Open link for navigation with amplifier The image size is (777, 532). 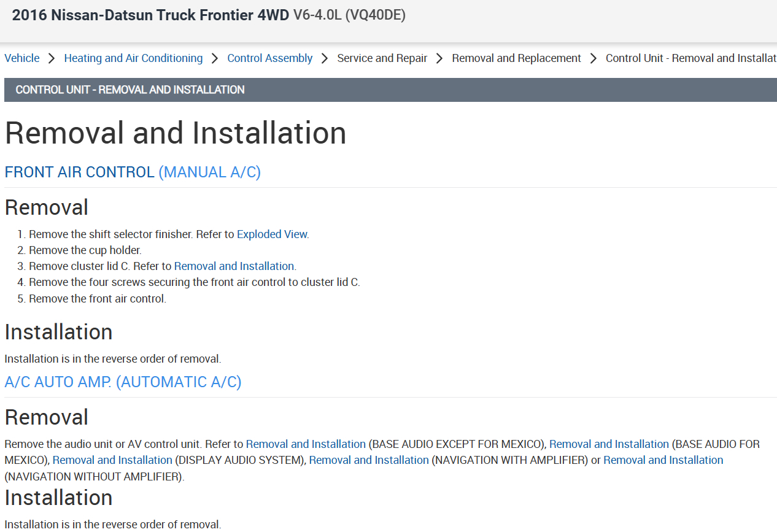369,460
